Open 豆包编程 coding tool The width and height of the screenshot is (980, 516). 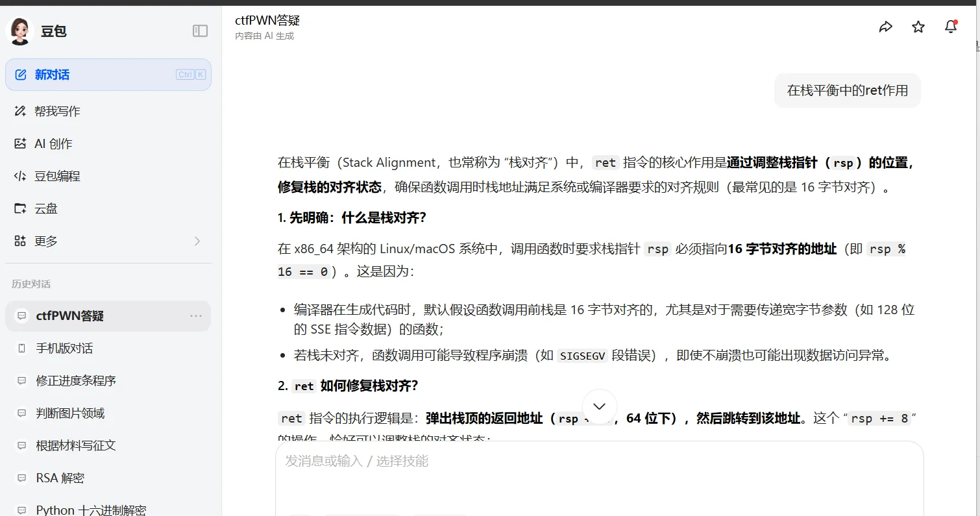[x=57, y=176]
